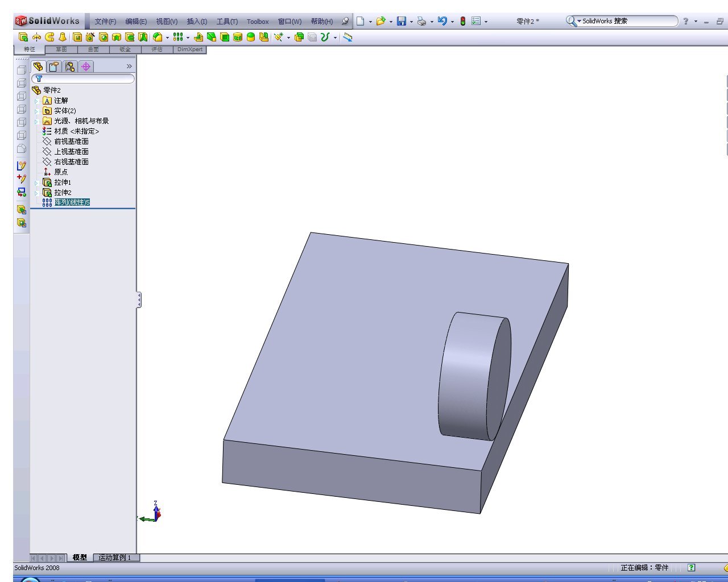The image size is (728, 582).
Task: Click the Curves tool icon
Action: (x=325, y=37)
